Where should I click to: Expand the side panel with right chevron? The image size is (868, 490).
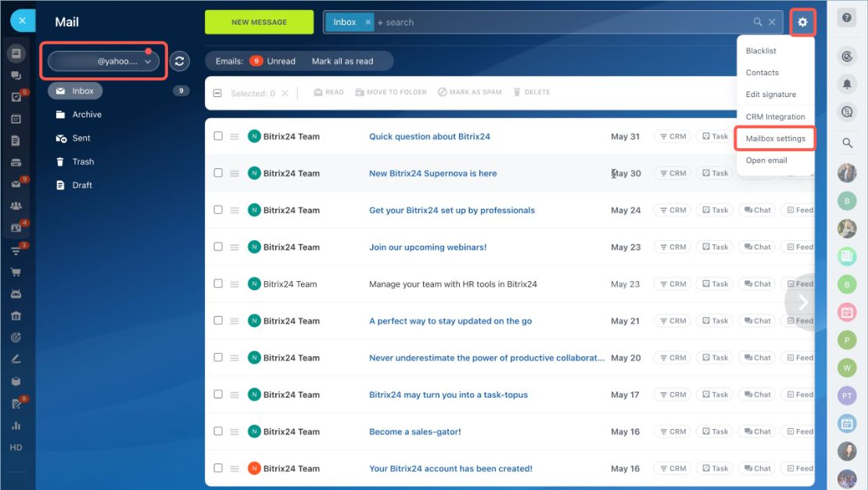802,302
